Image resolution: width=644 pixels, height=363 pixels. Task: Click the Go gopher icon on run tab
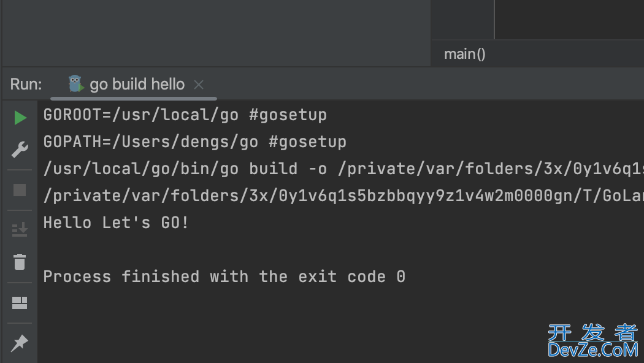[x=75, y=84]
